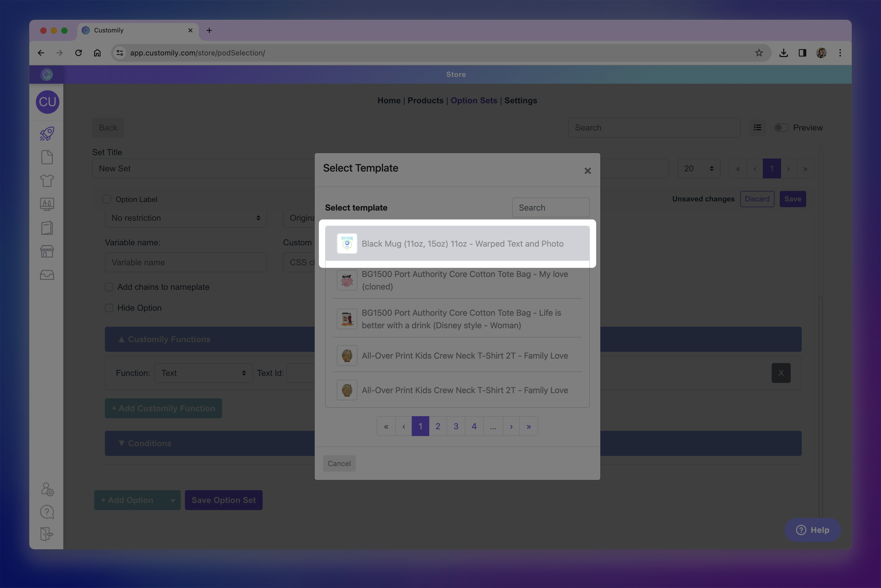Image resolution: width=881 pixels, height=588 pixels.
Task: Go to Settings in top navigation
Action: click(x=520, y=100)
